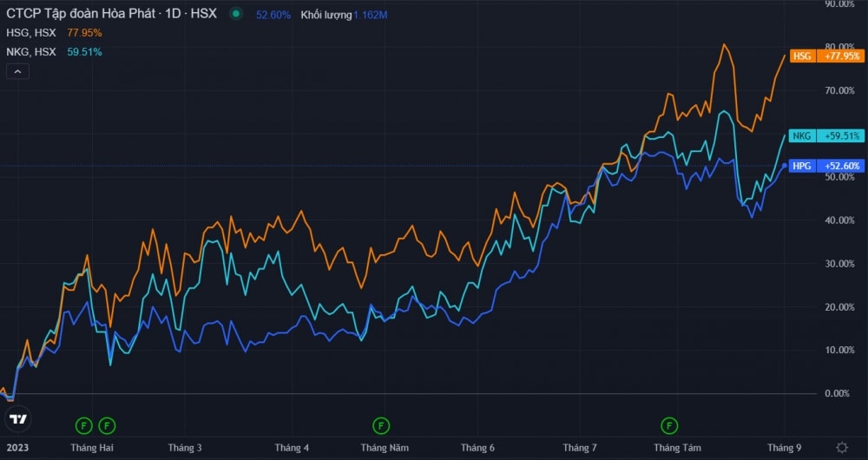The image size is (868, 460).
Task: Click the blue HPG +52.60% price label
Action: tap(827, 166)
